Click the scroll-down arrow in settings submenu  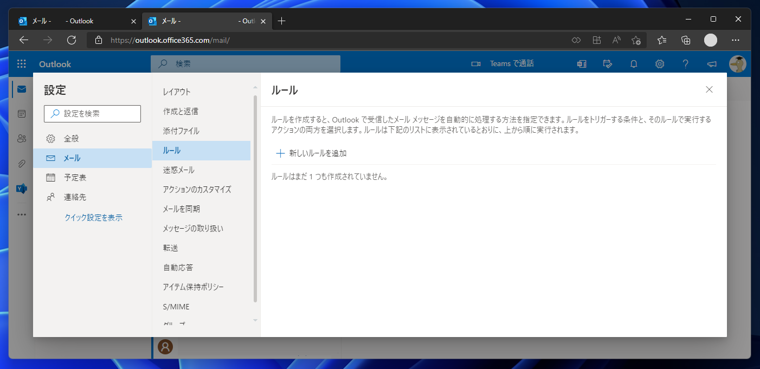255,320
